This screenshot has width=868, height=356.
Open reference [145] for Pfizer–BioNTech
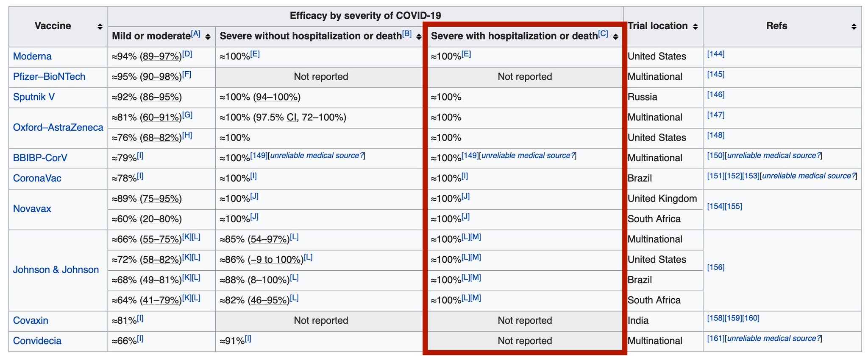pyautogui.click(x=716, y=74)
